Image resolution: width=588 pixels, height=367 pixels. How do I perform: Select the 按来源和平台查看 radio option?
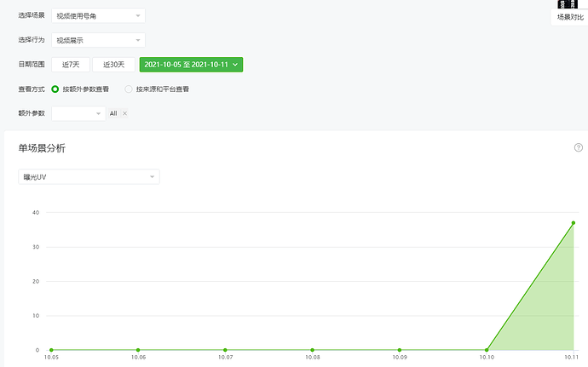coord(129,89)
